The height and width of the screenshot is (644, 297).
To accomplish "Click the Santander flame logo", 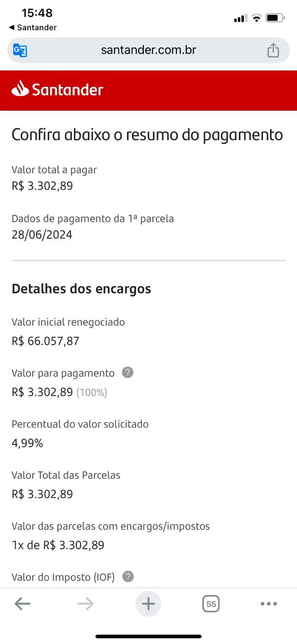I will [x=20, y=88].
